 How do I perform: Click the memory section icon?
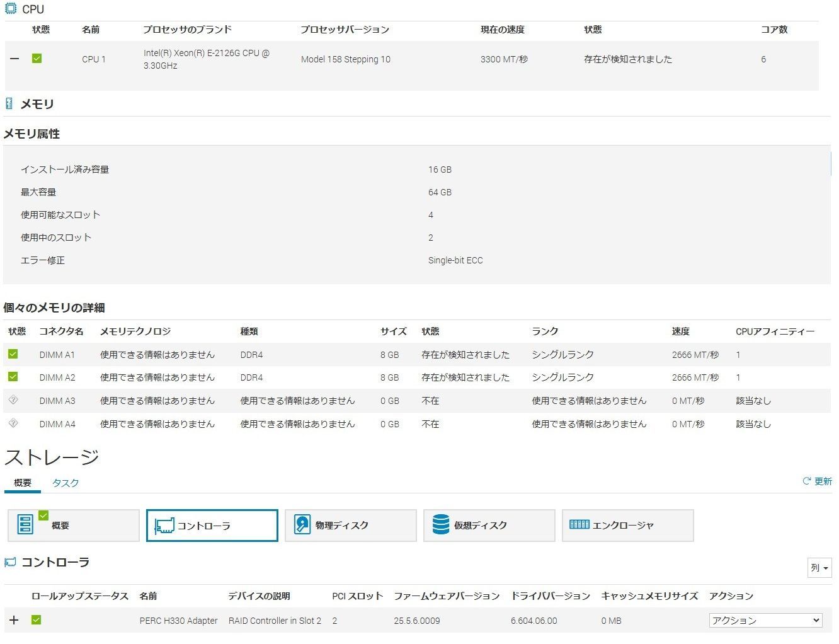point(9,104)
